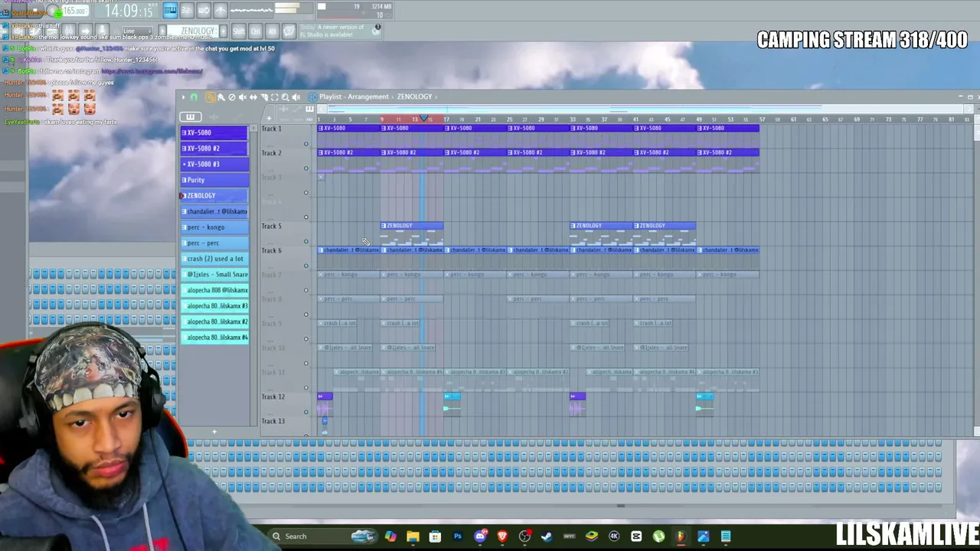
Task: Select the Slice tool in playlist toolbar
Action: [x=264, y=97]
